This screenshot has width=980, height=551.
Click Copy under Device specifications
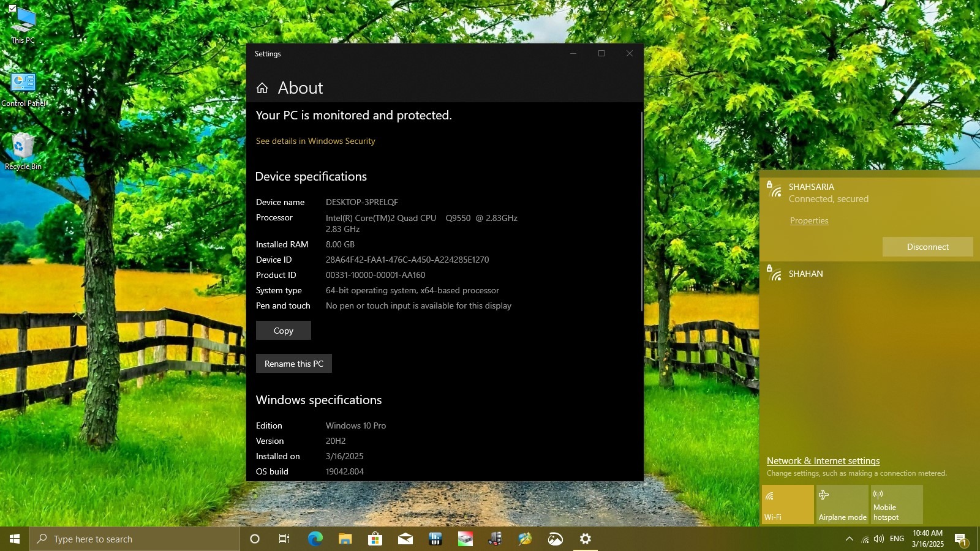coord(283,331)
